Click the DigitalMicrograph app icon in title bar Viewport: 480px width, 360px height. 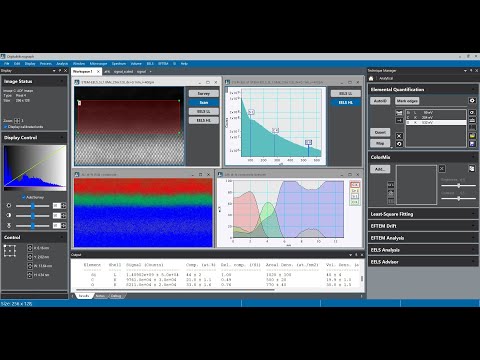tap(3, 56)
